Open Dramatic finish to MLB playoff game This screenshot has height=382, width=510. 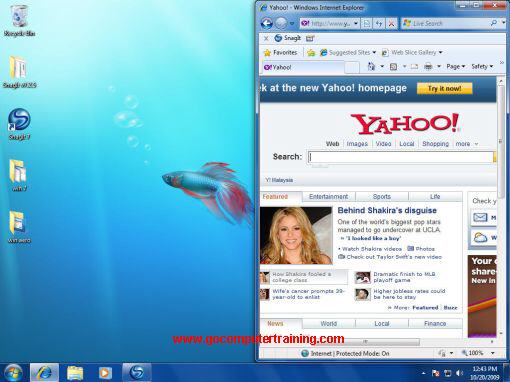click(404, 277)
